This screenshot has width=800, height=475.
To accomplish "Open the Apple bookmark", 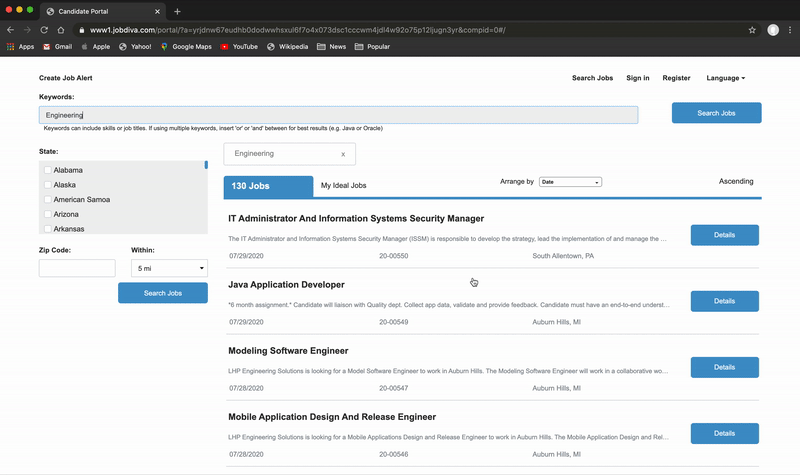I will click(96, 46).
